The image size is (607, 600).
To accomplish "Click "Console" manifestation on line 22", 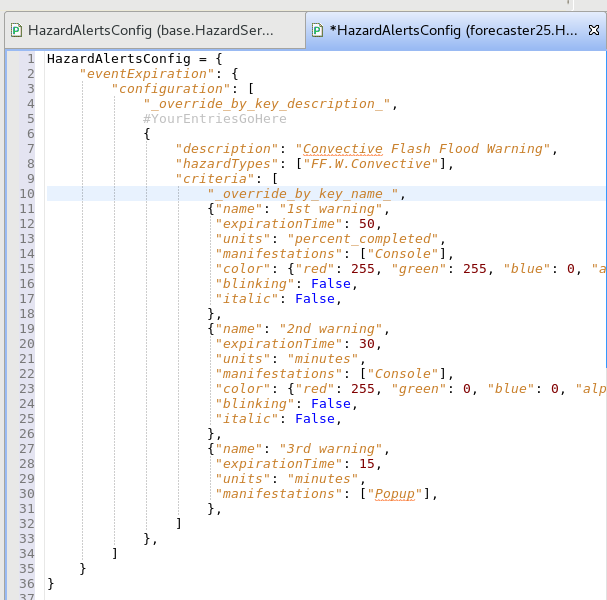I will pos(403,374).
